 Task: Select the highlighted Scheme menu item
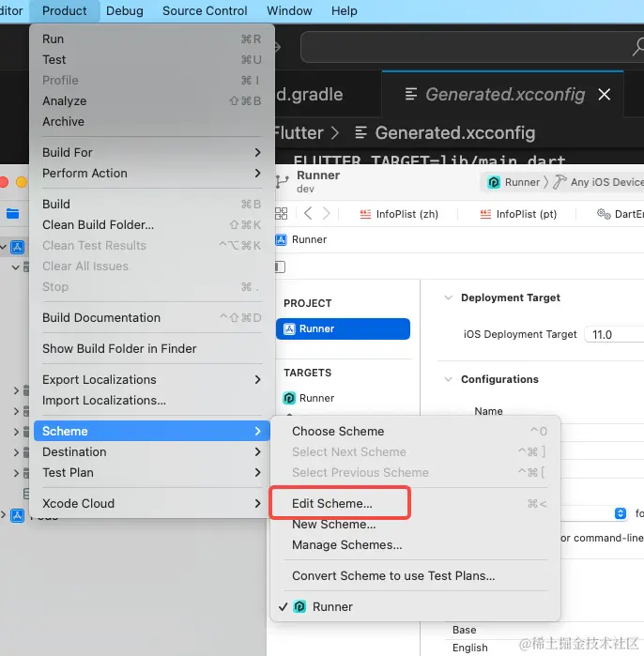coord(152,431)
